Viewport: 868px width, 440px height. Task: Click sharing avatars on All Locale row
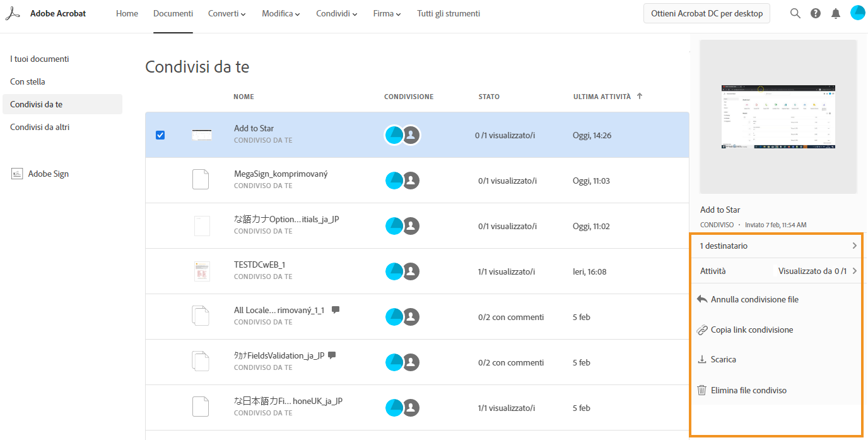[x=402, y=317]
